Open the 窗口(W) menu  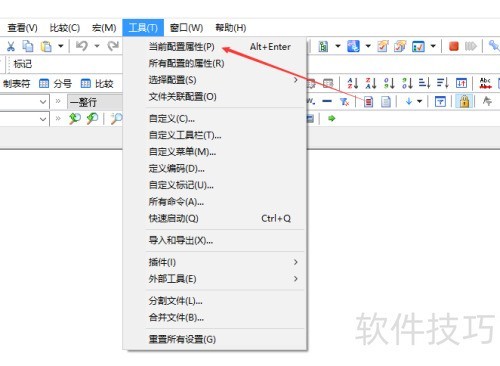pos(186,28)
